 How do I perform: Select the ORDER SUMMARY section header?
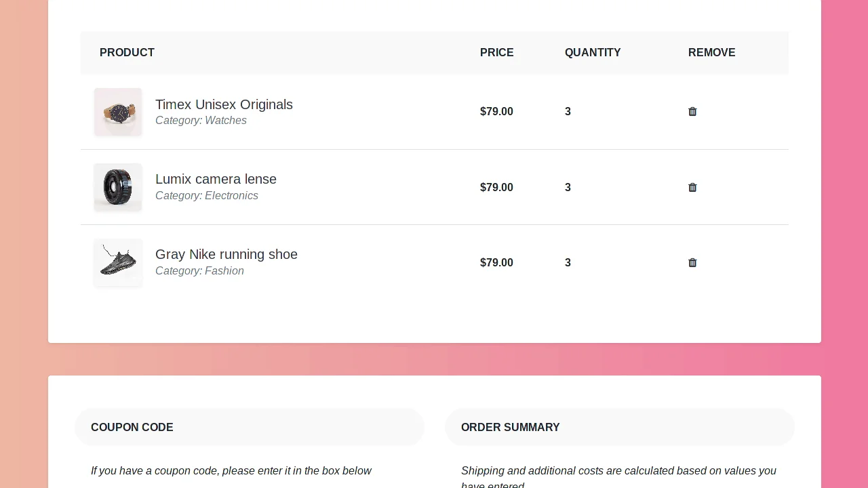click(510, 427)
